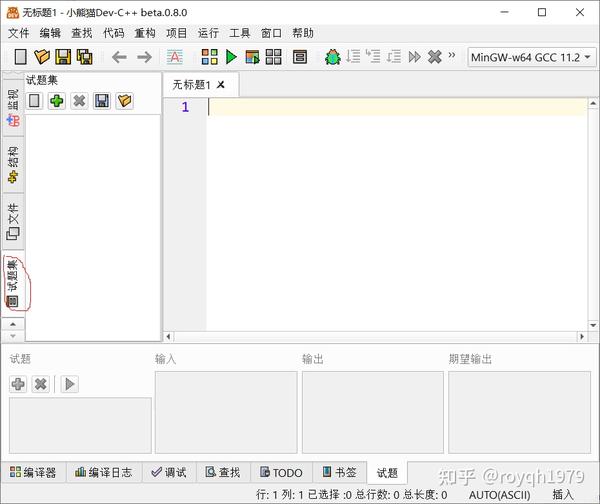Image resolution: width=600 pixels, height=504 pixels.
Task: Go back with the left arrow icon
Action: pos(119,57)
